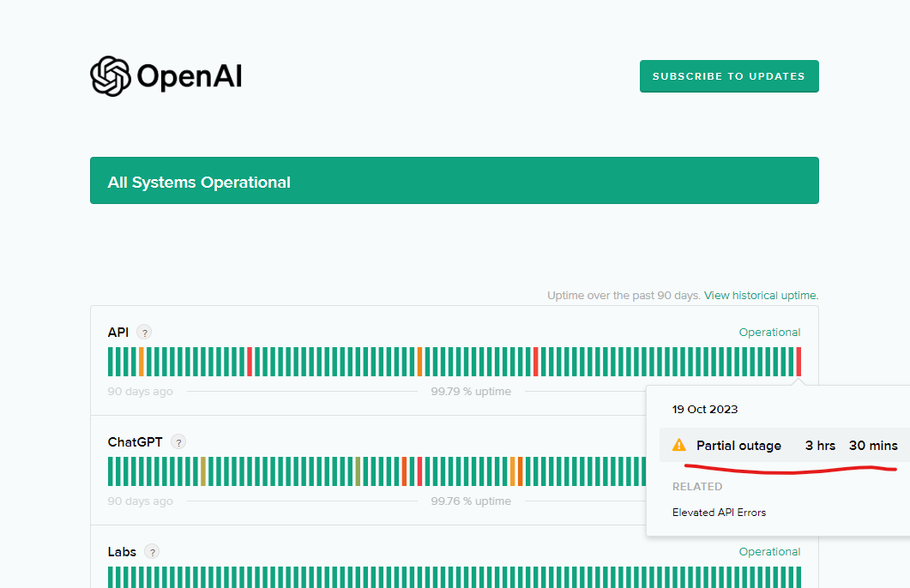
Task: Click the OpenAI logo
Action: coord(166,76)
